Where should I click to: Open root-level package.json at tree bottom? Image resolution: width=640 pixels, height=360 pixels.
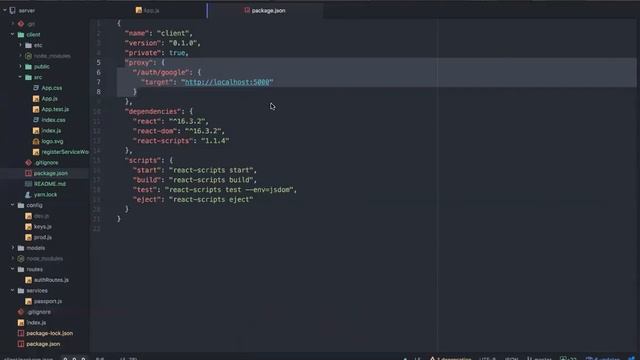coord(43,344)
